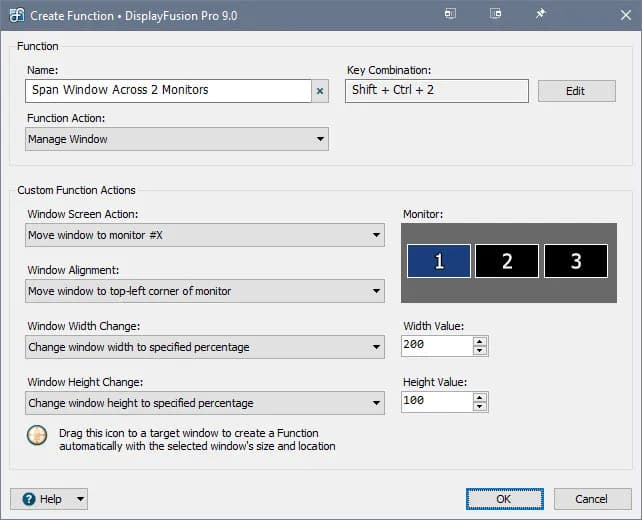The width and height of the screenshot is (642, 520).
Task: Select monitor 3 in Monitor picker
Action: pos(575,261)
